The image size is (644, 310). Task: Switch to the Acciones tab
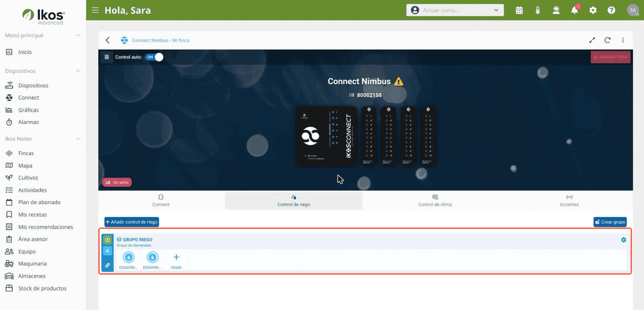[x=569, y=201]
